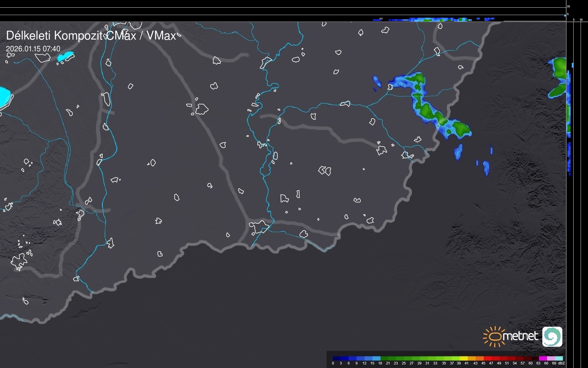Click the metnet wordmark text
The width and height of the screenshot is (588, 368).
pos(520,336)
